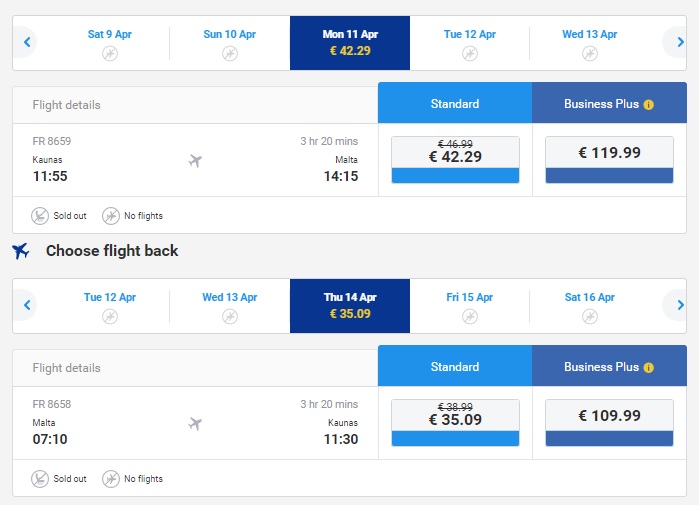Screen dimensions: 699x505
Task: Select the Mon 11 Apr outbound date tab
Action: pyautogui.click(x=350, y=43)
